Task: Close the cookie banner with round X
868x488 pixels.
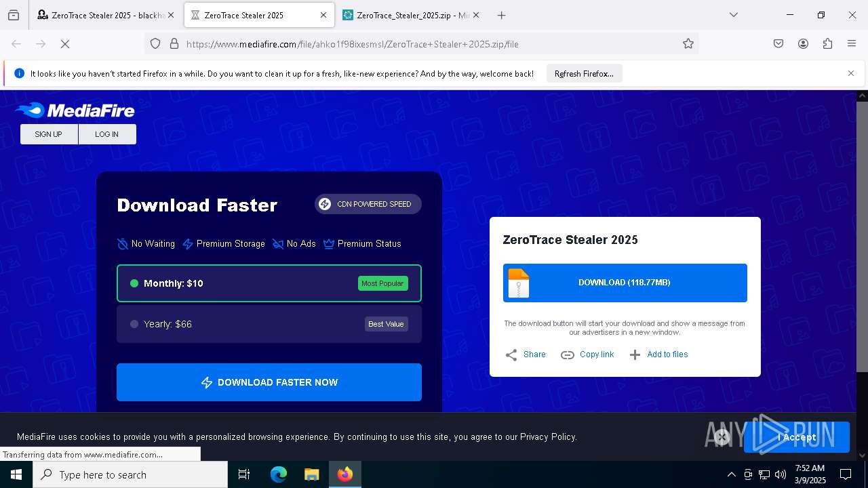Action: 722,437
